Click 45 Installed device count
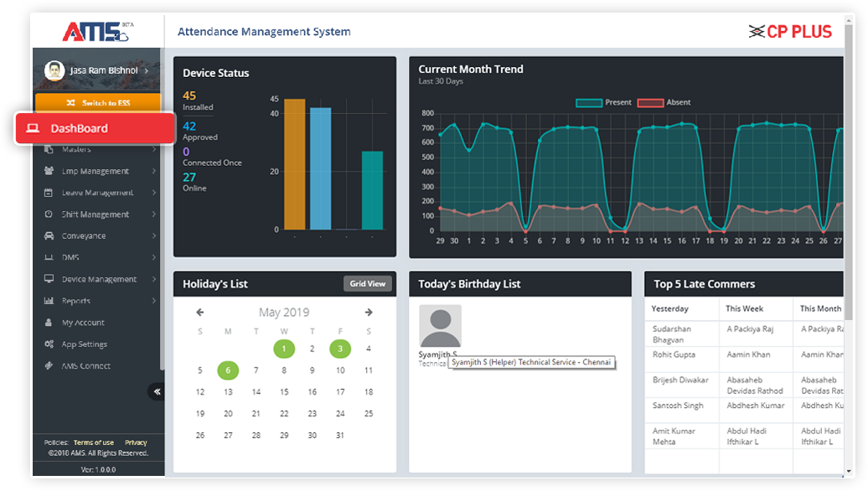868x491 pixels. 189,96
